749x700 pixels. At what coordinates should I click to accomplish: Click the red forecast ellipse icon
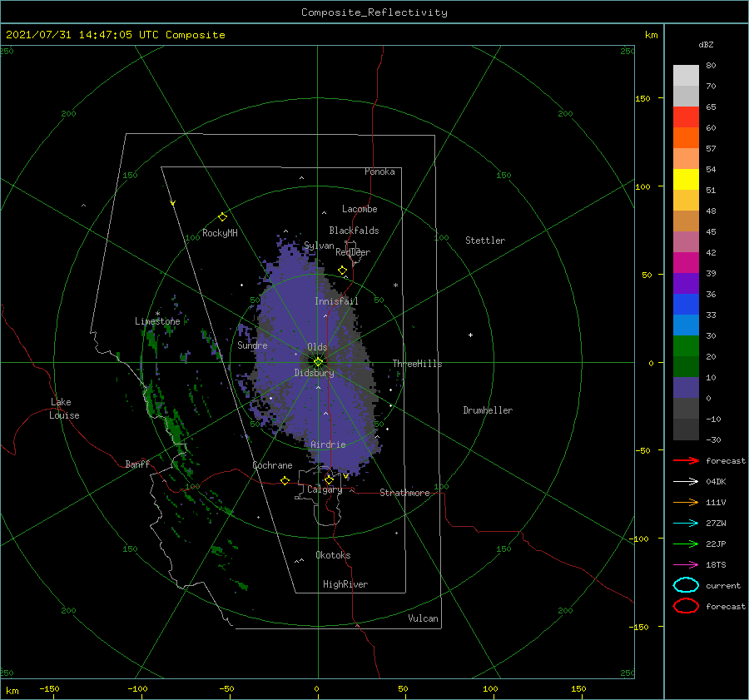click(x=686, y=606)
